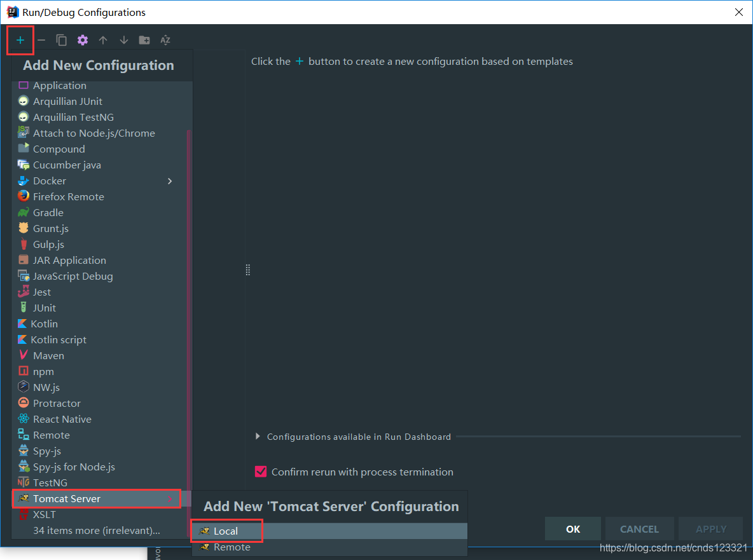Viewport: 753px width, 560px height.
Task: Select XSLT configuration type
Action: pyautogui.click(x=102, y=514)
